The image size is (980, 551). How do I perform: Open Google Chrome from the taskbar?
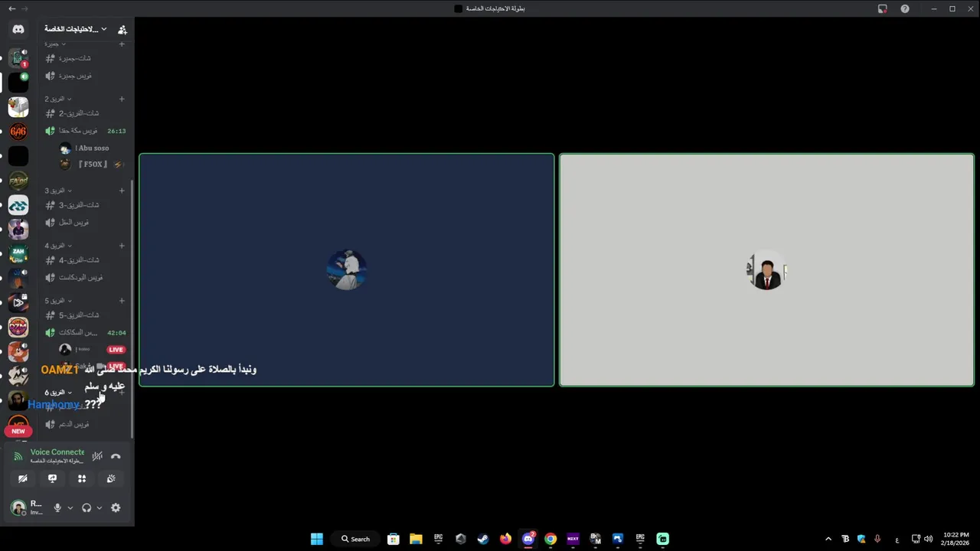550,539
